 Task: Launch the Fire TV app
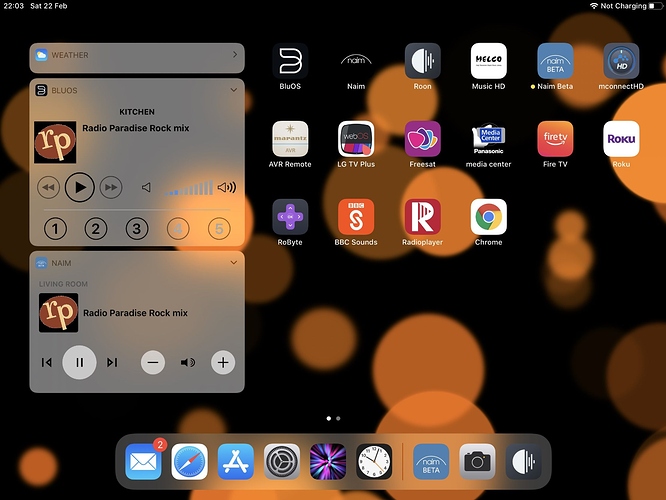(555, 139)
